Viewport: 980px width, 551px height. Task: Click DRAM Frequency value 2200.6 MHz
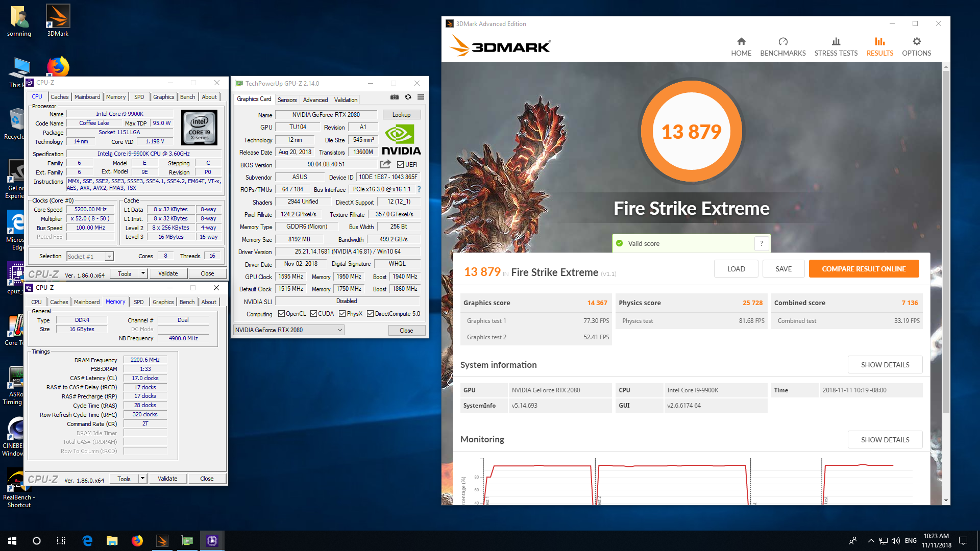tap(145, 360)
